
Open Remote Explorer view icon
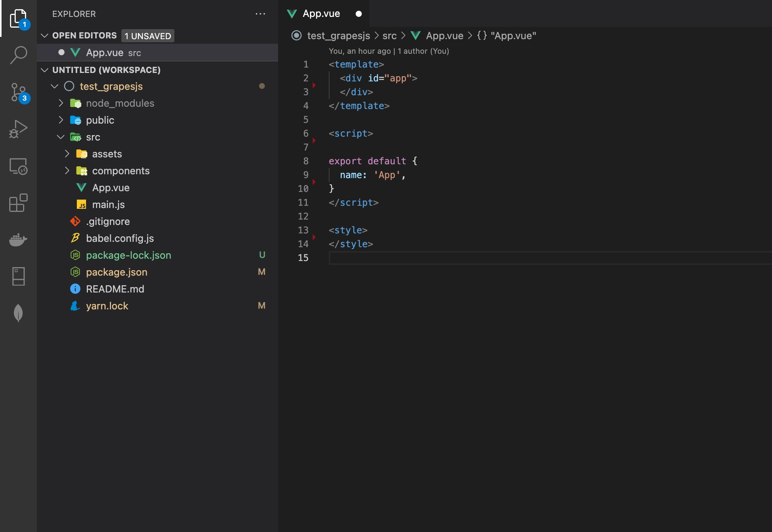pos(18,167)
